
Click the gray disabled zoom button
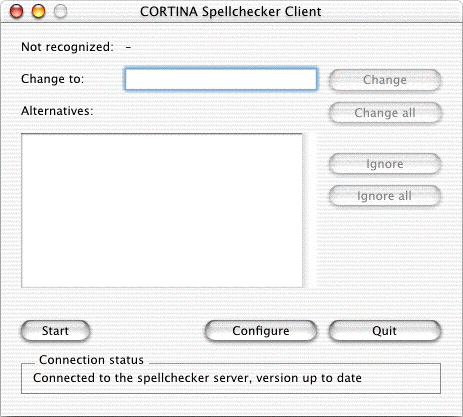tap(60, 11)
